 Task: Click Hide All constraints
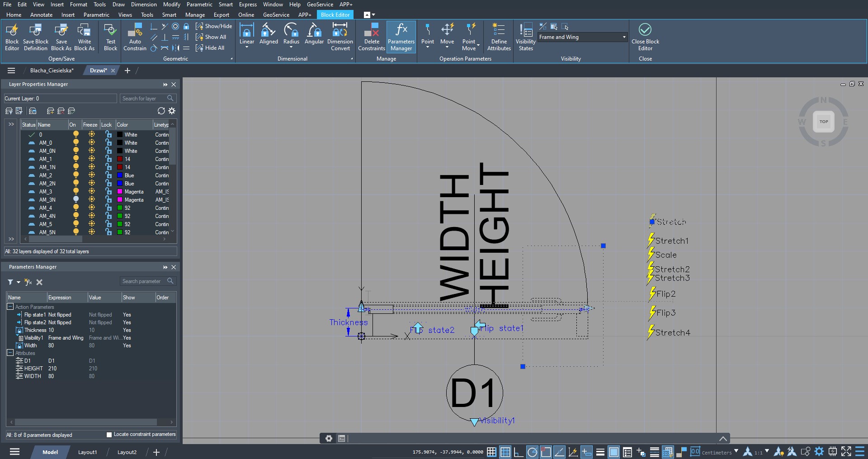[x=210, y=48]
